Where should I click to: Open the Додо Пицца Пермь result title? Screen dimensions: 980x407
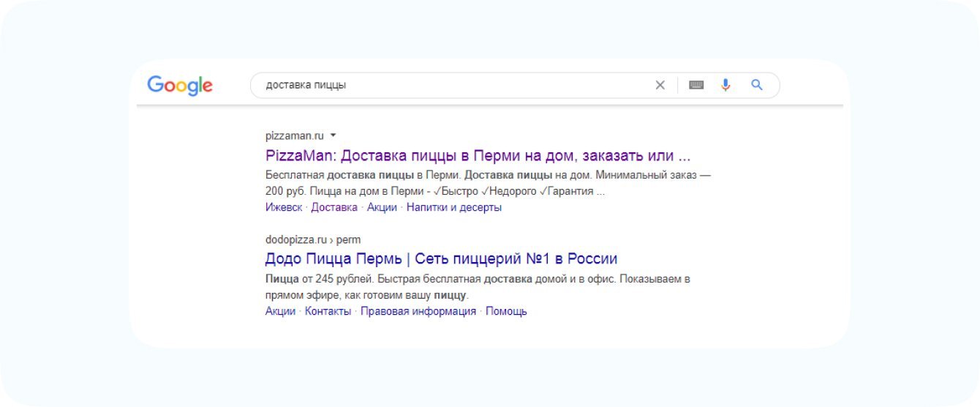click(x=441, y=258)
